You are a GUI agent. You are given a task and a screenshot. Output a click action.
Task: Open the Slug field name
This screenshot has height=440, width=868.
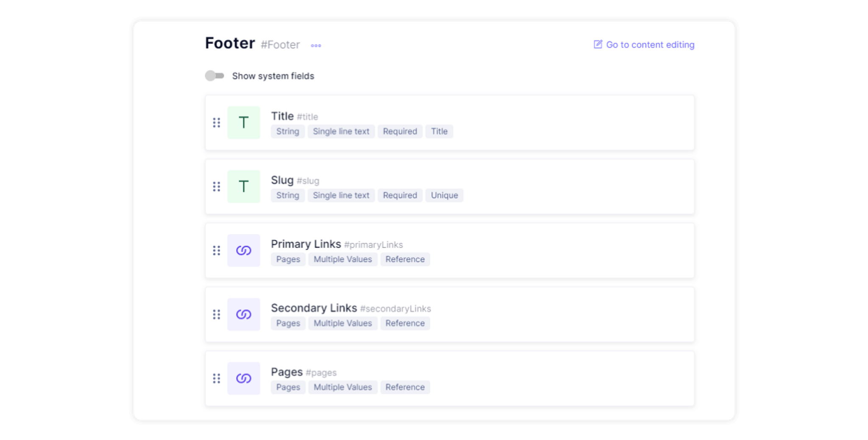pyautogui.click(x=282, y=180)
